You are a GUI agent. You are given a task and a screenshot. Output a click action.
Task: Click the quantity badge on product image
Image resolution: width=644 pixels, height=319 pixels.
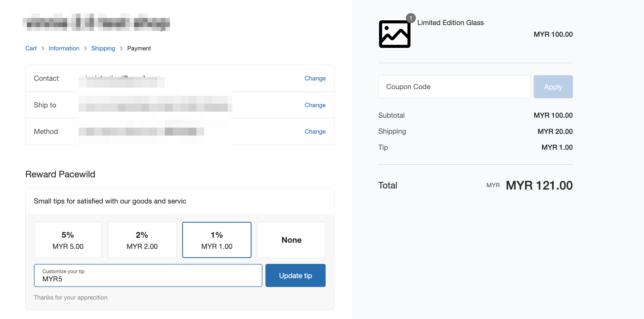[411, 18]
